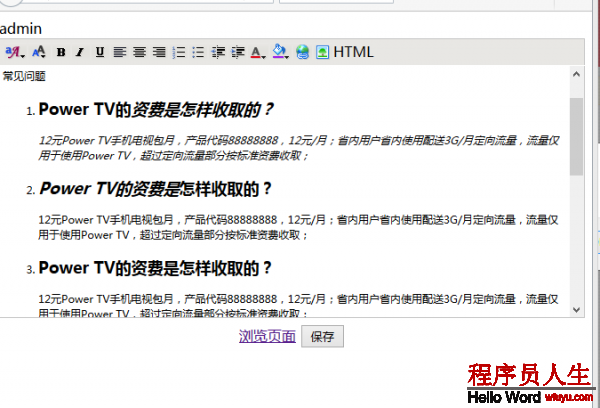The image size is (600, 408).
Task: Align text left
Action: coord(120,52)
